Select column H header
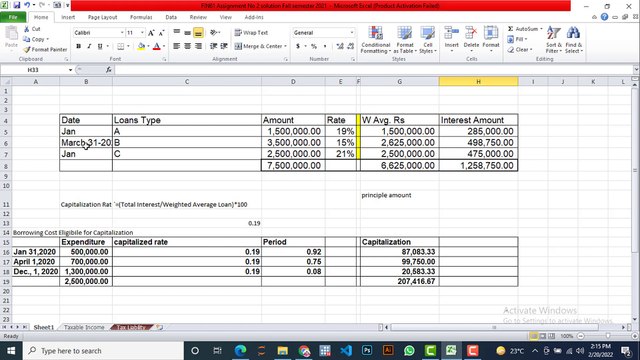This screenshot has height=360, width=640. 478,82
